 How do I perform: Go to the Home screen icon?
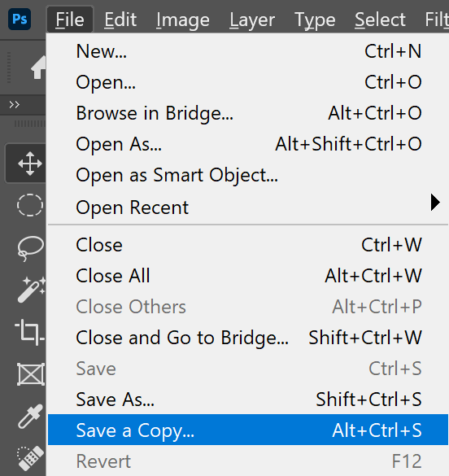(39, 68)
